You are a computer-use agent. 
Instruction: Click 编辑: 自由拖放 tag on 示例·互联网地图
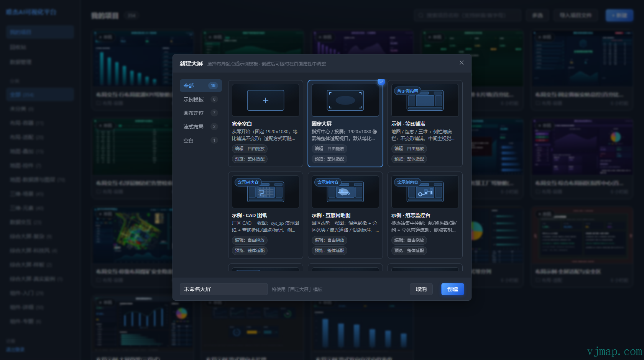(x=330, y=240)
